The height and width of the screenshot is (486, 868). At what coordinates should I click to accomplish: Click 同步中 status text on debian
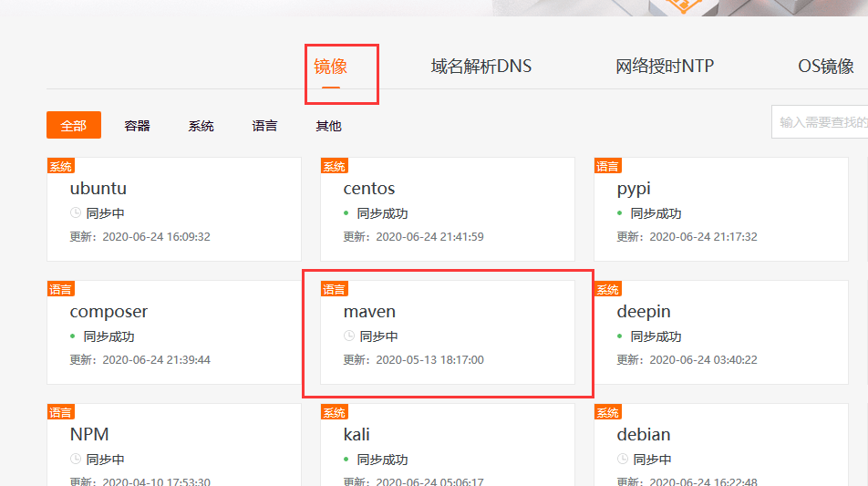(x=652, y=460)
